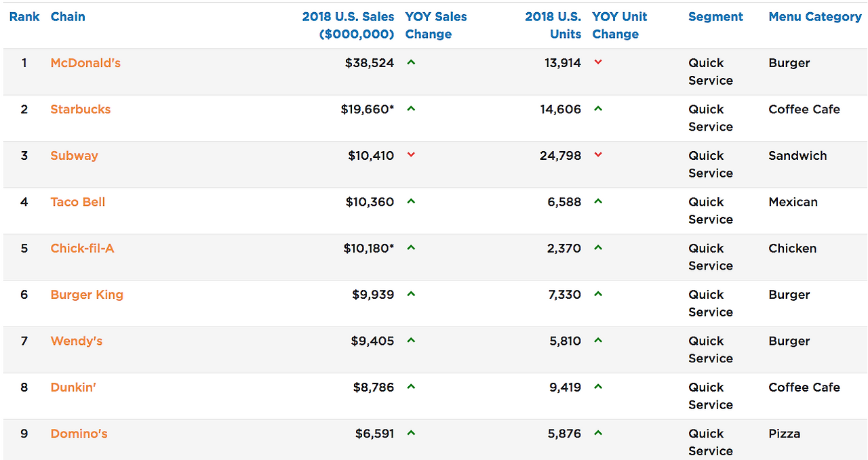868x460 pixels.
Task: Click Starbucks' green unit change arrow
Action: [598, 109]
